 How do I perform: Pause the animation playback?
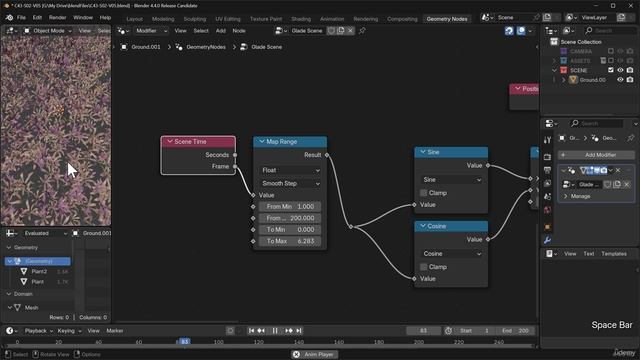tap(275, 331)
